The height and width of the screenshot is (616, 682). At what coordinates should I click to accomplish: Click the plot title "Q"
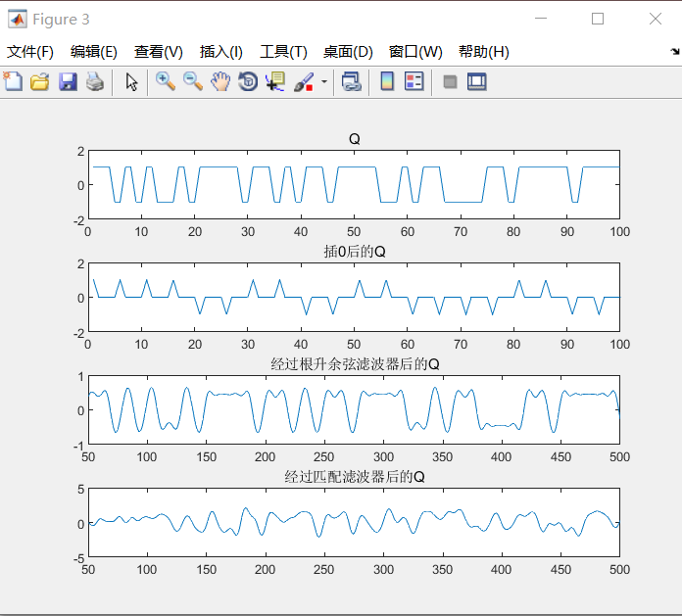point(355,139)
